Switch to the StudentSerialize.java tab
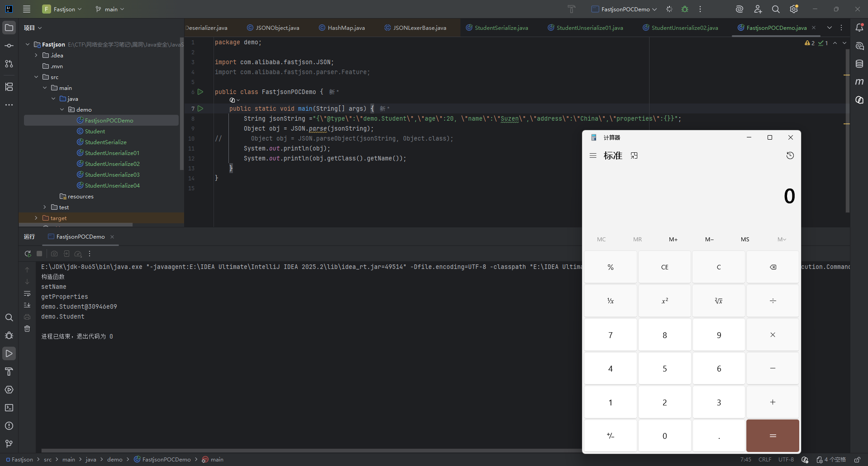Screen dimensions: 868x466 tap(497, 28)
